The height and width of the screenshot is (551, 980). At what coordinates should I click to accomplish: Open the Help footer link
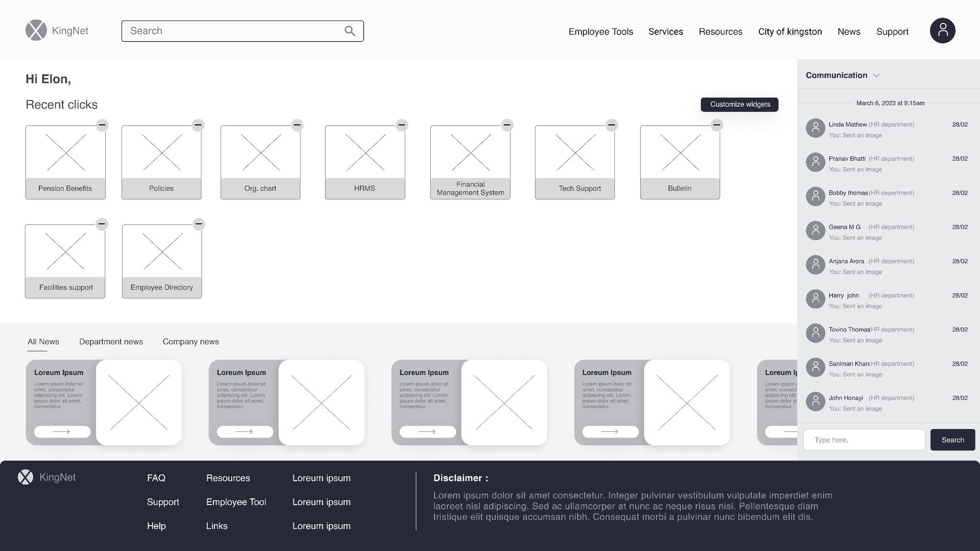(156, 526)
